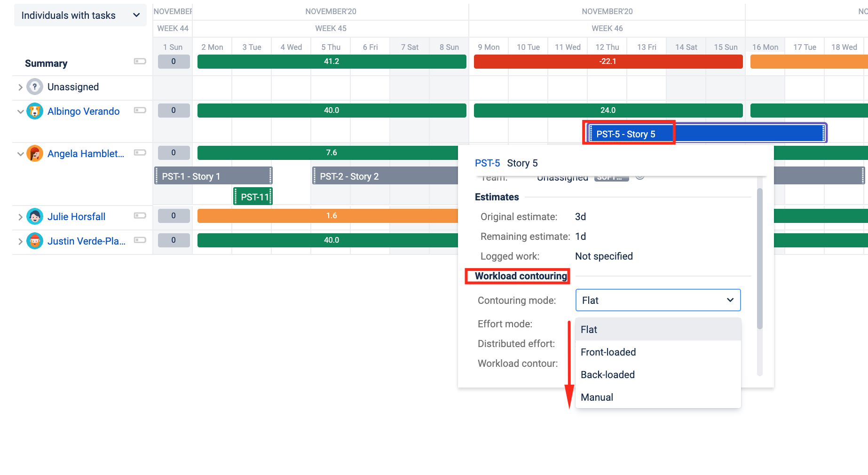Screen dimensions: 868x475
Task: Click Justin Verde-Pla's avatar
Action: tap(35, 241)
